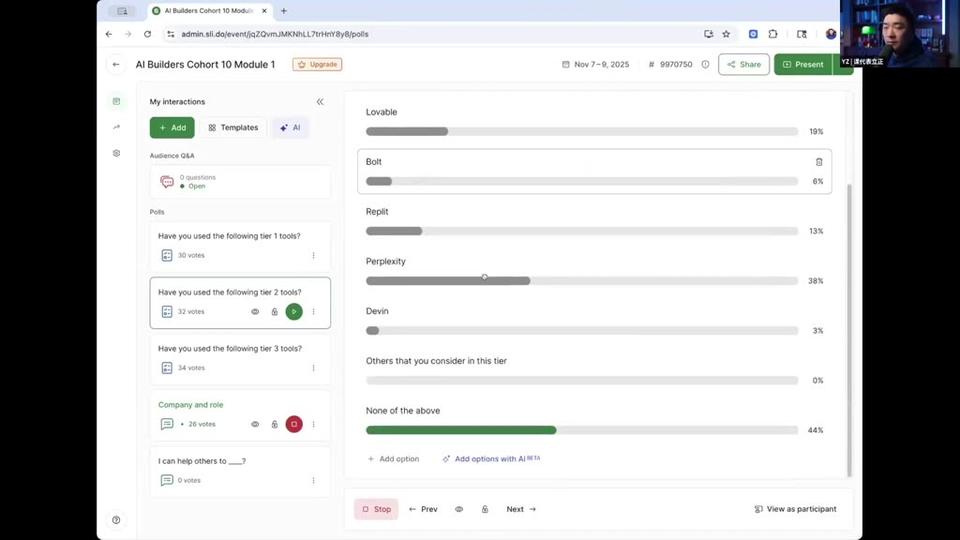This screenshot has height=540, width=960.
Task: Click 'Others that you consider in this tier'
Action: point(437,361)
